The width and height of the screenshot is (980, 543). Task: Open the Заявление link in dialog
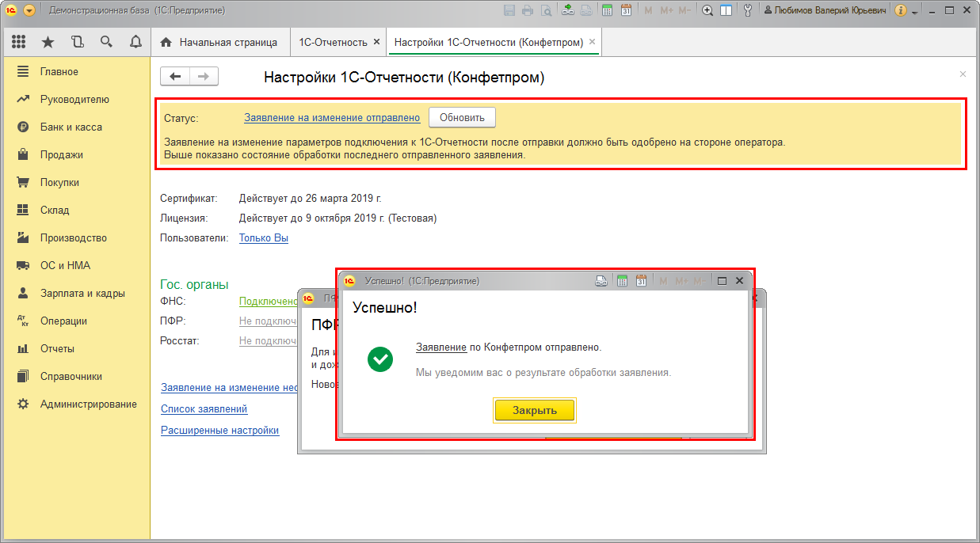tap(441, 347)
